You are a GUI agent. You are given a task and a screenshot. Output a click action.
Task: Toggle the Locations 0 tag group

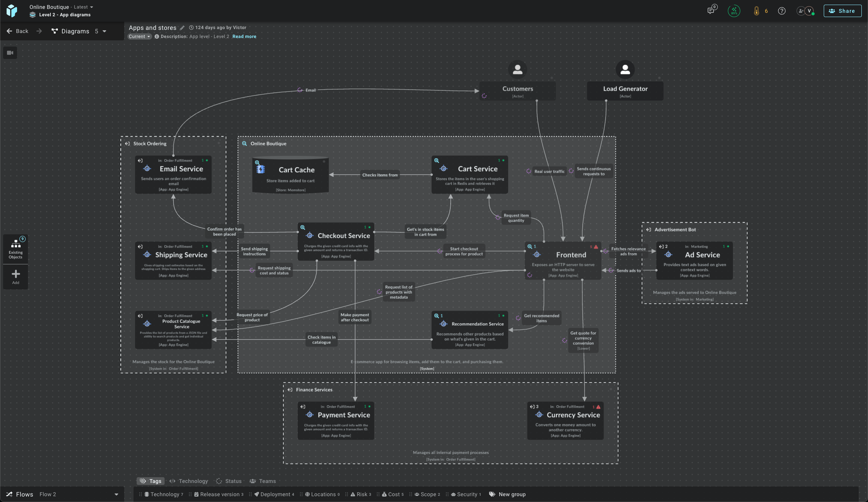tap(322, 494)
